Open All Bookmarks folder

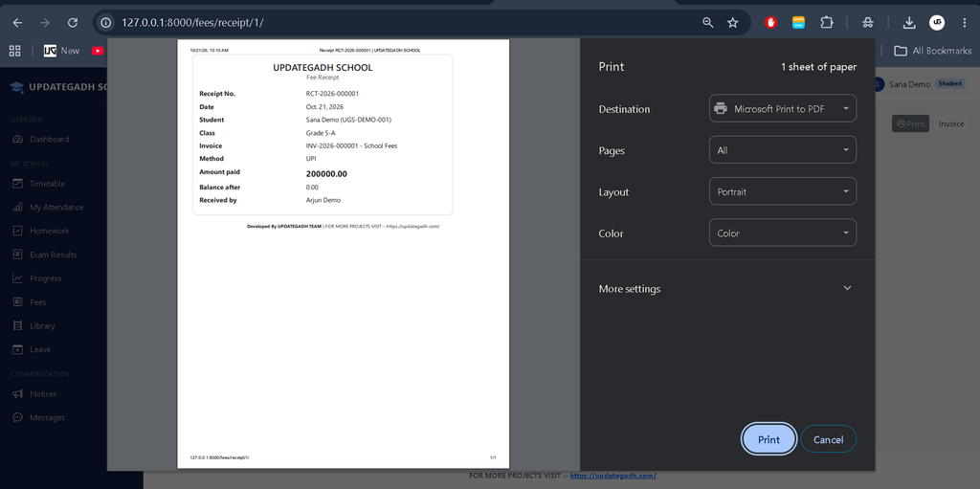(x=932, y=51)
